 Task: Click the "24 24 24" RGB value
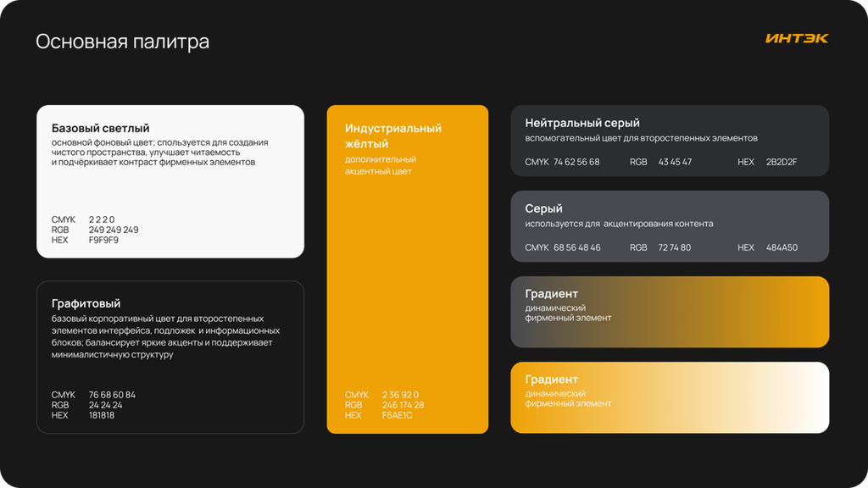[x=105, y=405]
